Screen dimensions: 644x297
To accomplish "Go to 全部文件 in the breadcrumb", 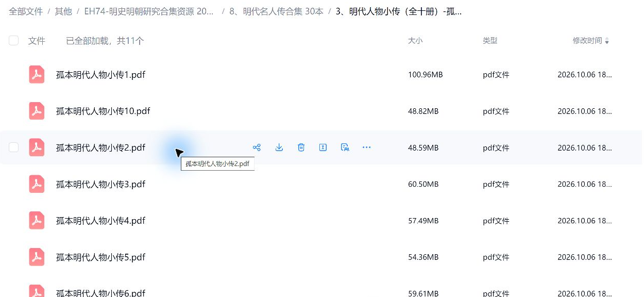I will [x=26, y=11].
